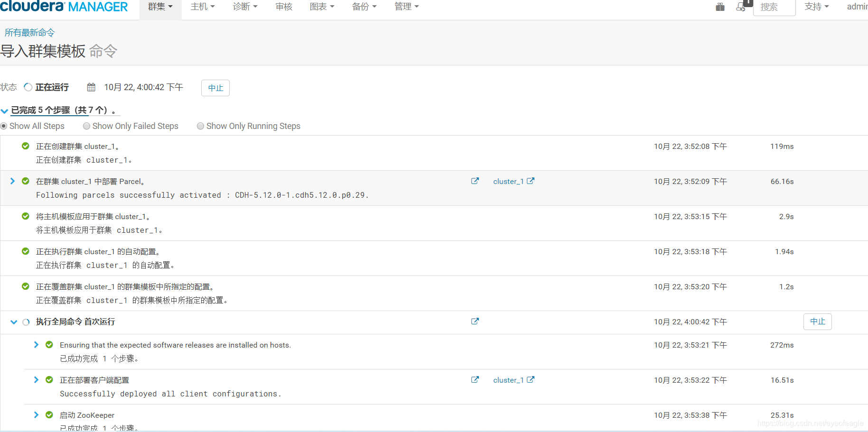Viewport: 868px width, 432px height.
Task: Click success icon of 正在创建群集 step
Action: click(x=26, y=146)
